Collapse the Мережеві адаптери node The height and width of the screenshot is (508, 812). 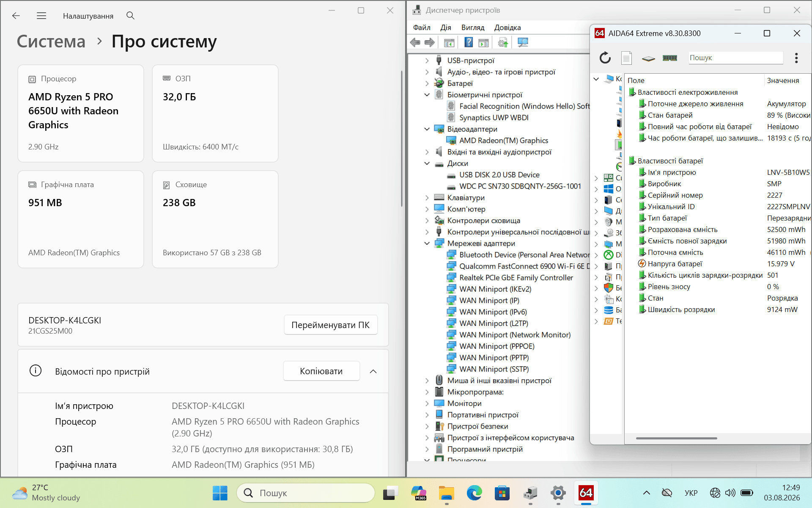pos(427,243)
